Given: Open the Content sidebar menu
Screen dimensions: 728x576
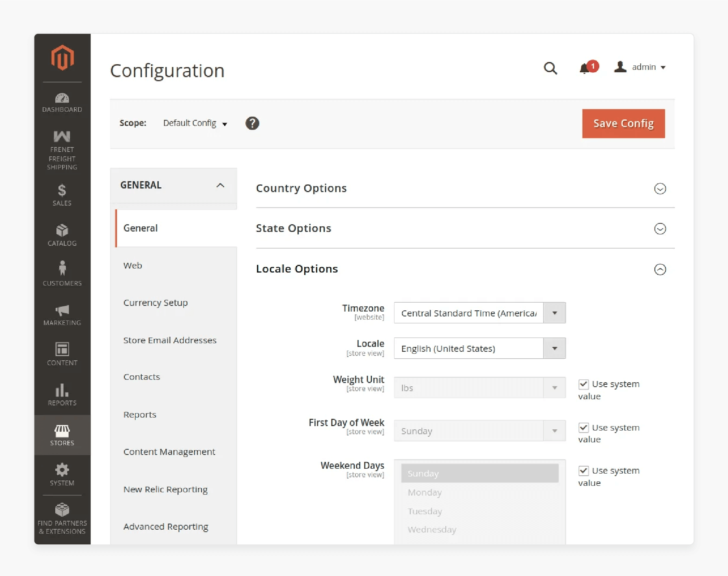Looking at the screenshot, I should [x=62, y=354].
